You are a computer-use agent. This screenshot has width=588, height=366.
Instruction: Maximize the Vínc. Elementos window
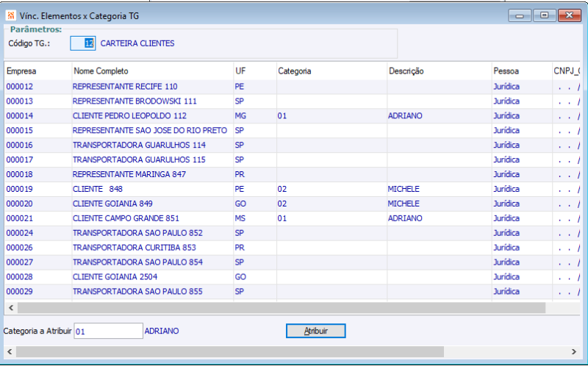click(544, 15)
